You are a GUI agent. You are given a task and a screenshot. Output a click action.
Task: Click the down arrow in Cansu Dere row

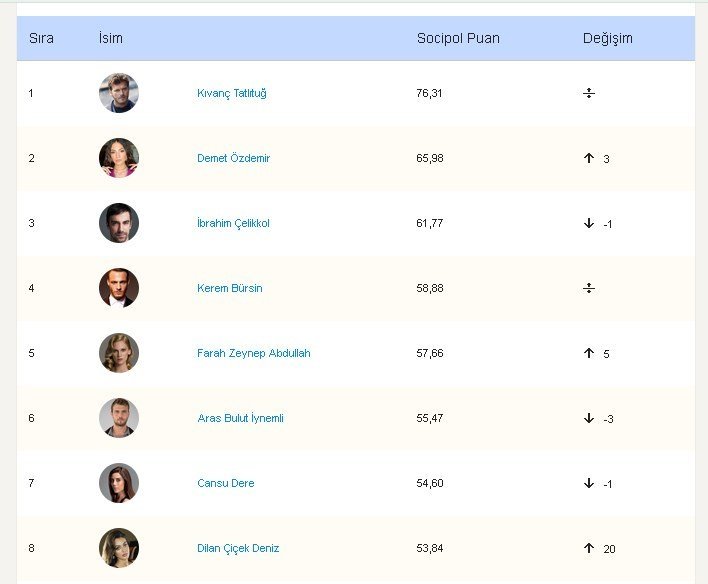[588, 483]
